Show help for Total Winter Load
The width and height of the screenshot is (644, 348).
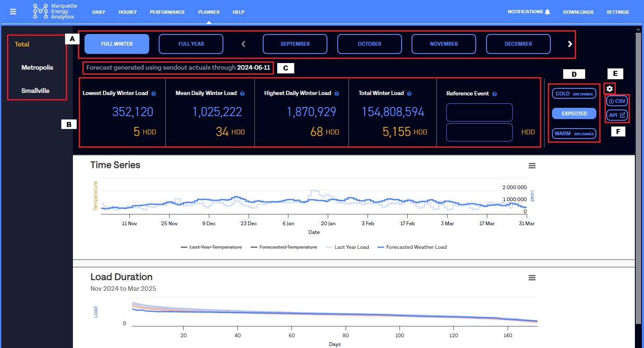[409, 94]
